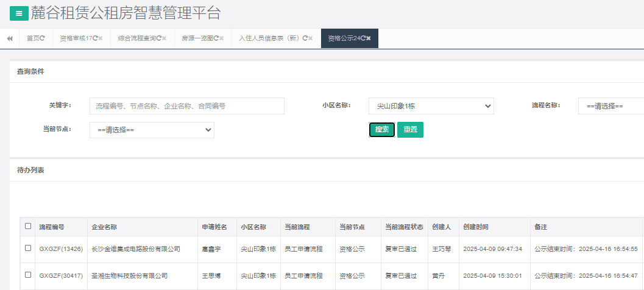Switch to the 资格审核17 tab

(x=76, y=38)
